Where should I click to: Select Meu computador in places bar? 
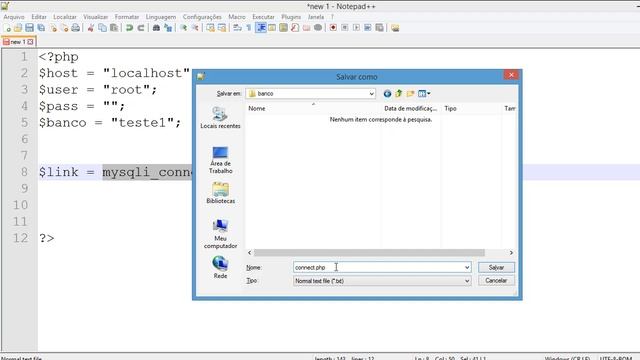tap(220, 234)
